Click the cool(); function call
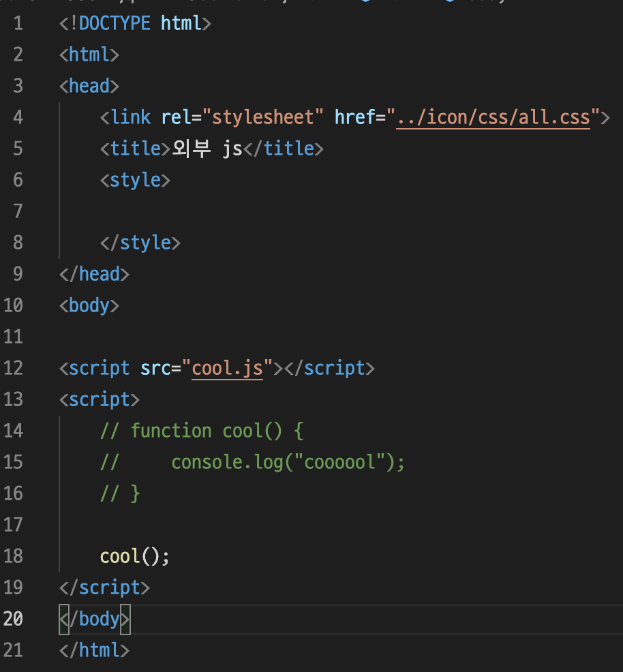The height and width of the screenshot is (672, 623). [135, 556]
